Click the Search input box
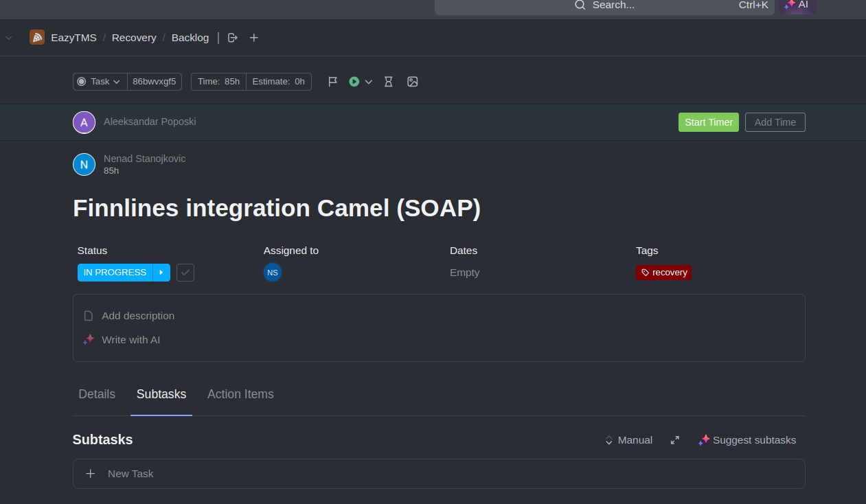Viewport: 866px width, 504px height. [604, 5]
